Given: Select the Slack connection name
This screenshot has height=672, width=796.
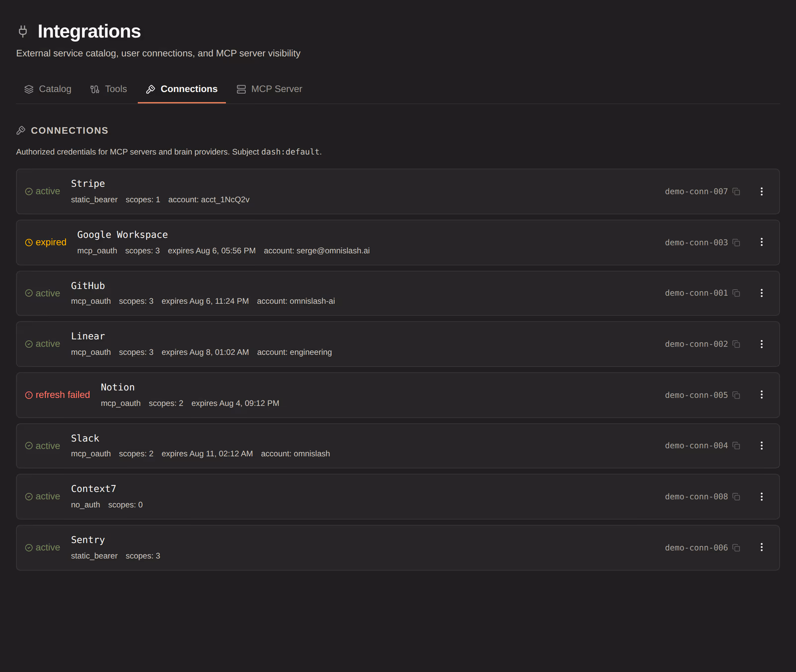Looking at the screenshot, I should [85, 438].
